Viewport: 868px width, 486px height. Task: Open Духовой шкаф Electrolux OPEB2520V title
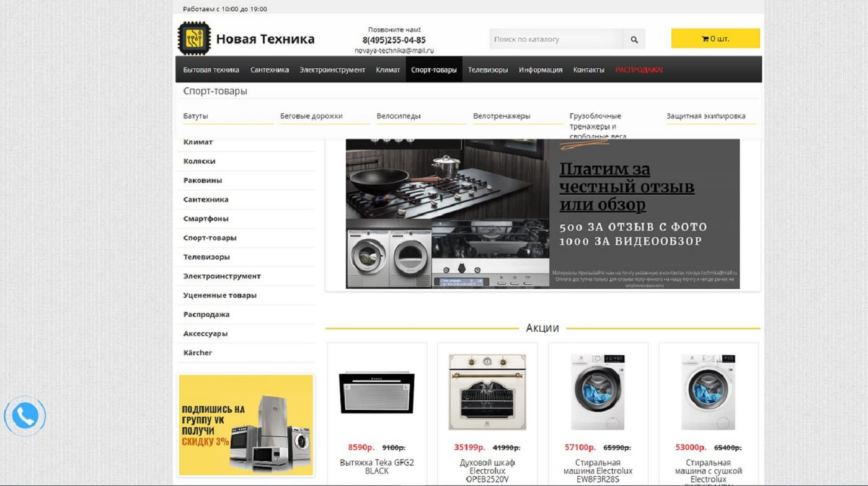pyautogui.click(x=487, y=471)
